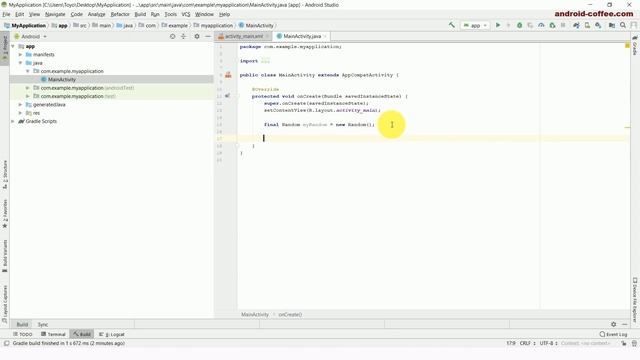Open Project panel settings gear
Screen dimensions: 640x360
(x=197, y=36)
